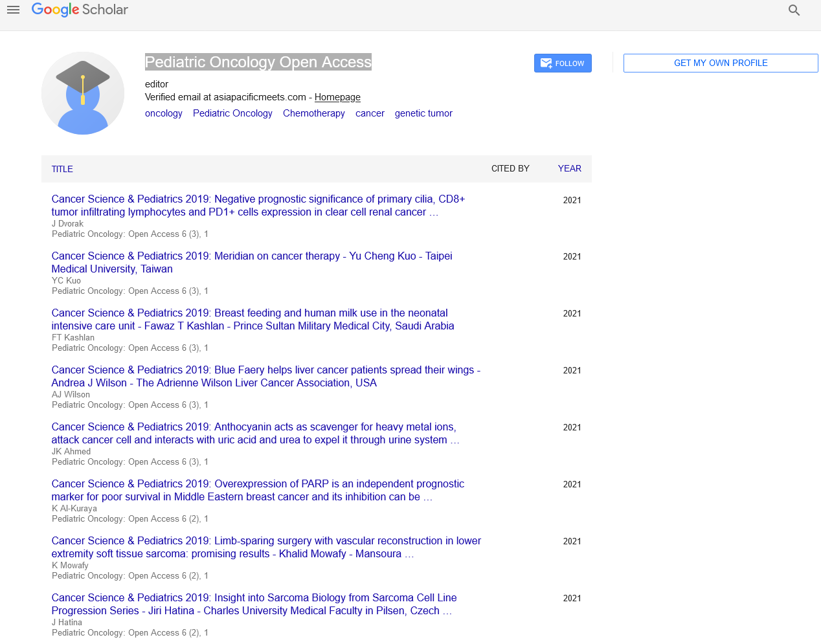The width and height of the screenshot is (821, 644).
Task: Open the hamburger menu
Action: coord(13,10)
